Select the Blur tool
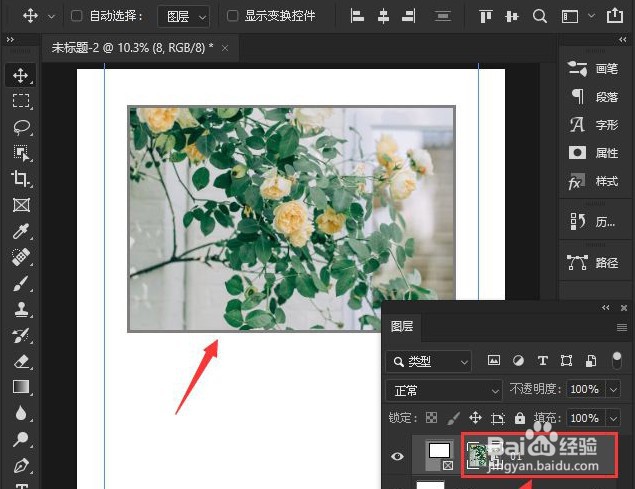 pos(21,413)
